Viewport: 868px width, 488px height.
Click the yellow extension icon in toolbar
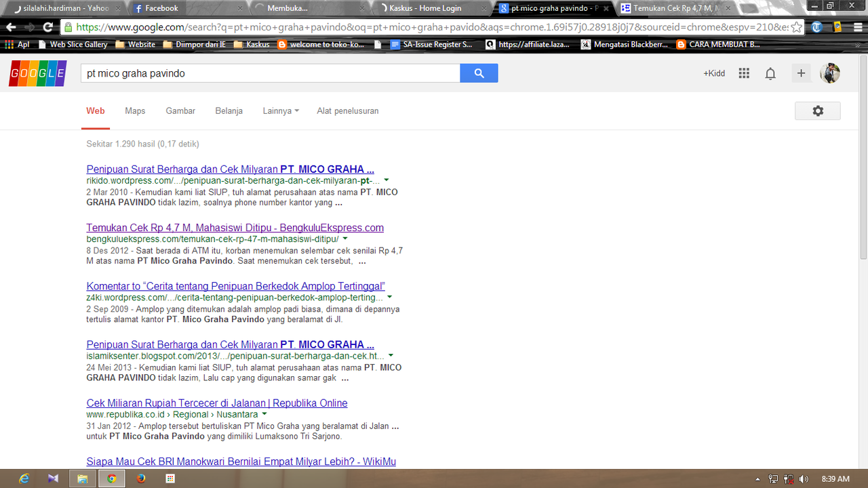pos(837,27)
